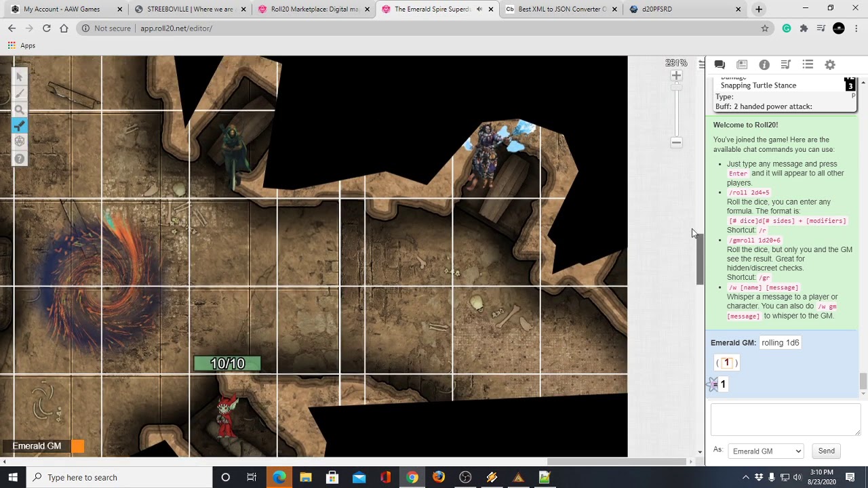Open the Collections list tab
The height and width of the screenshot is (488, 868).
point(808,64)
